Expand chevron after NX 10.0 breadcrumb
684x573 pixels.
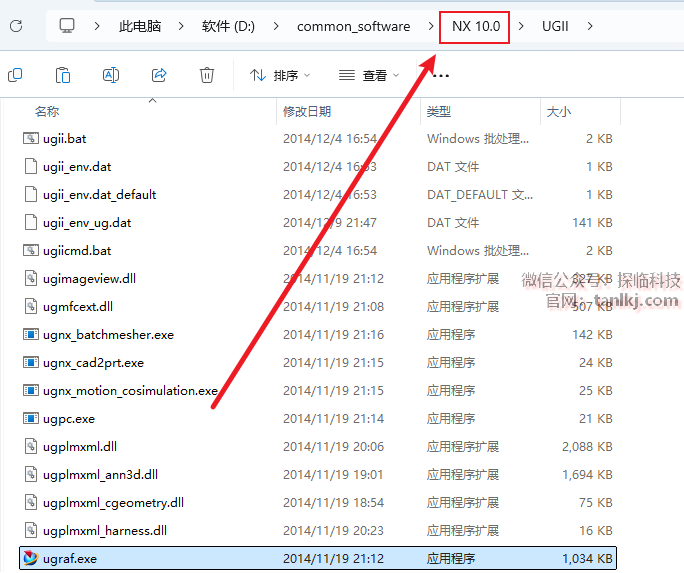pyautogui.click(x=521, y=26)
